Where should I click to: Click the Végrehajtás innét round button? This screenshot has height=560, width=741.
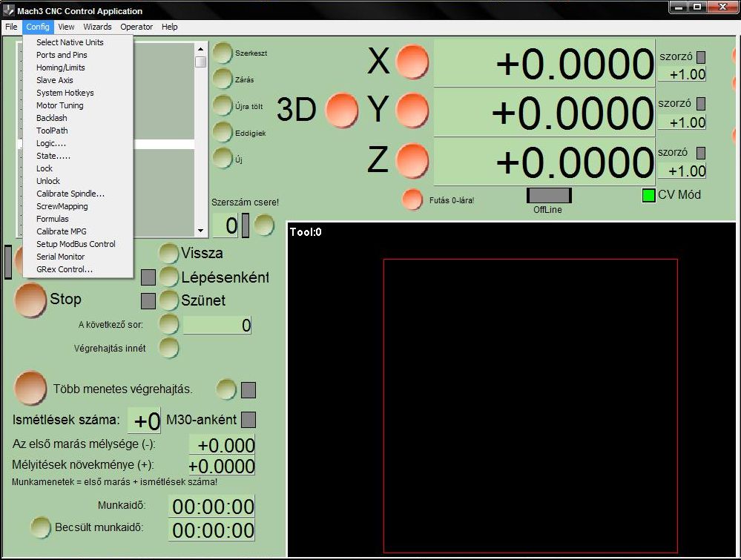168,349
